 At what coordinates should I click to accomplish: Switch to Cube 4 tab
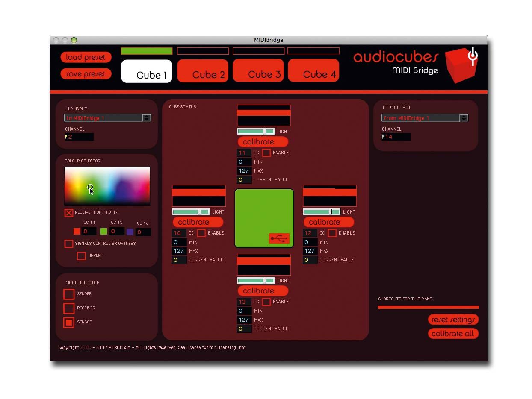(x=313, y=71)
